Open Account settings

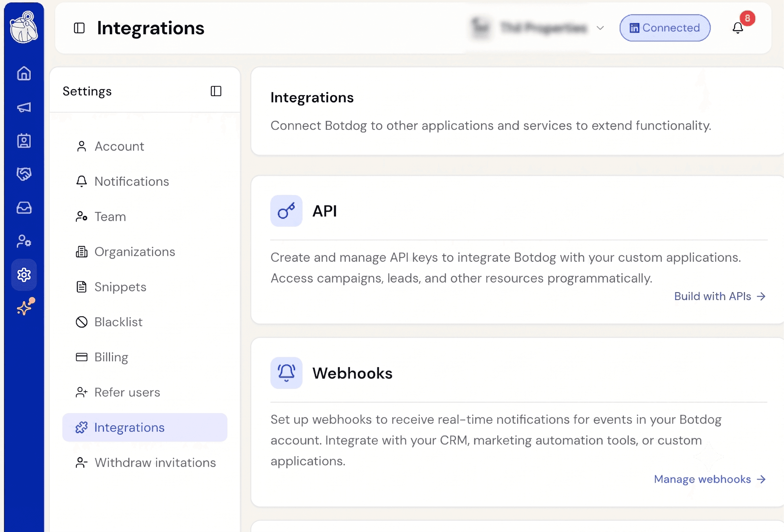pyautogui.click(x=145, y=146)
